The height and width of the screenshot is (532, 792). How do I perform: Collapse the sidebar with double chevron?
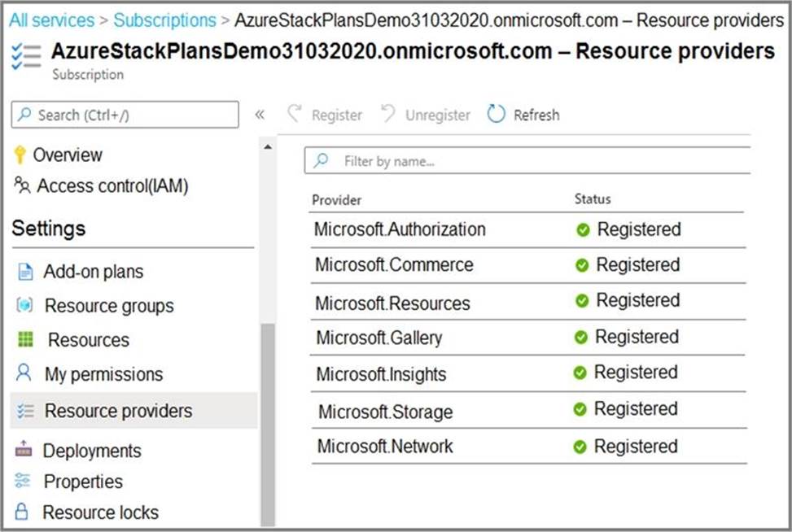[x=260, y=115]
